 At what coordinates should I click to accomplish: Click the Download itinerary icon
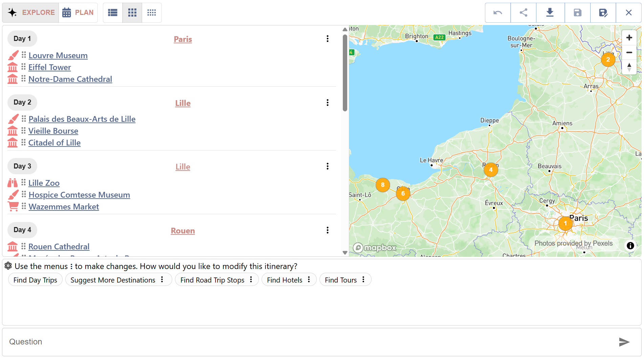pos(550,13)
